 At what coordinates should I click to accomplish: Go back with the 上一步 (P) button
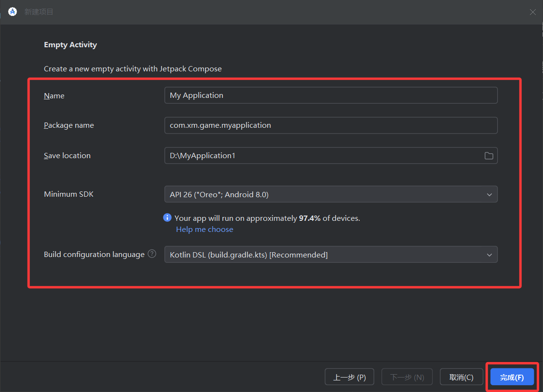click(350, 377)
